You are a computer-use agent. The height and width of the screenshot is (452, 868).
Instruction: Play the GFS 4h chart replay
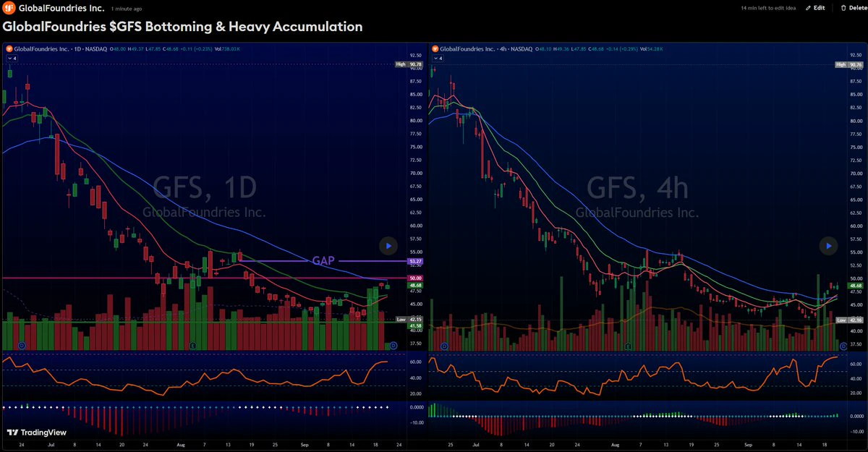click(827, 246)
